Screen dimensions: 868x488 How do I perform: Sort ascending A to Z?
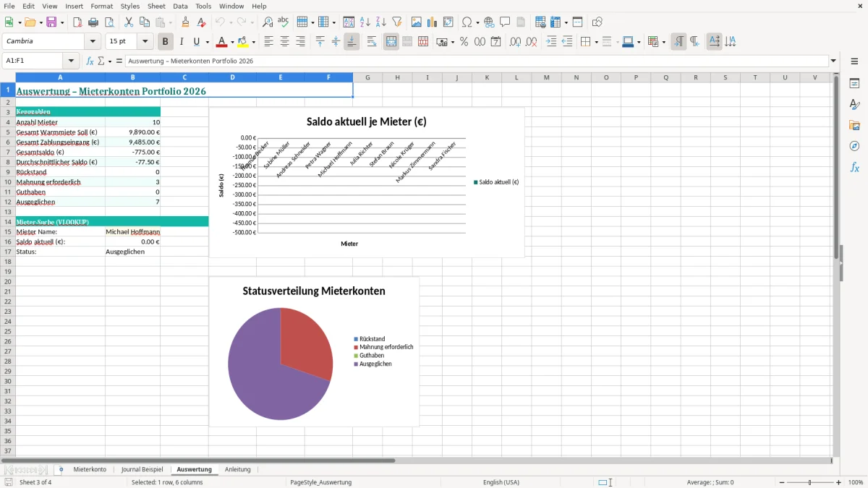pyautogui.click(x=365, y=22)
